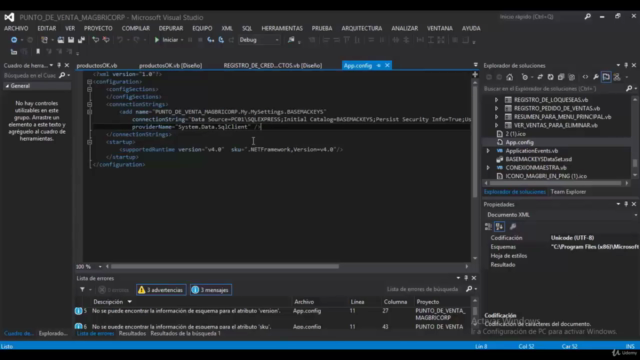Click the quick launch search magnifier icon
Viewport: 640px width, 360px height.
coord(587,17)
